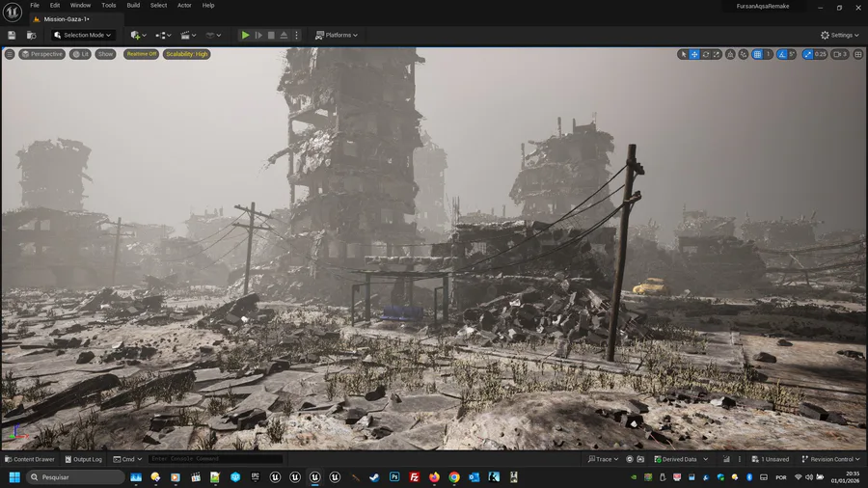Click the Skip frame play button

258,35
